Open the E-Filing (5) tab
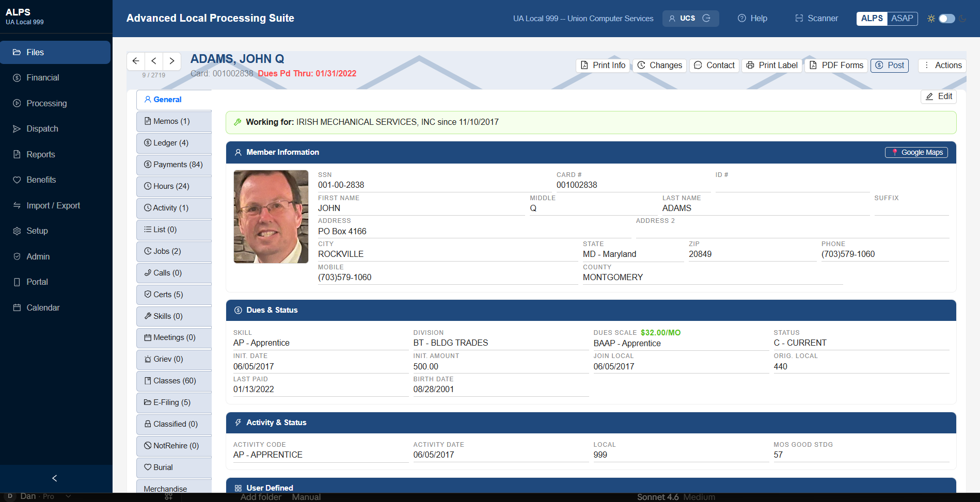The image size is (980, 502). click(x=174, y=402)
